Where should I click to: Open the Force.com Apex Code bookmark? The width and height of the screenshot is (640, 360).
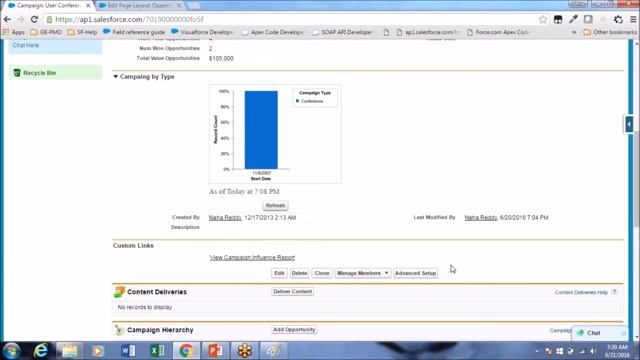point(498,32)
